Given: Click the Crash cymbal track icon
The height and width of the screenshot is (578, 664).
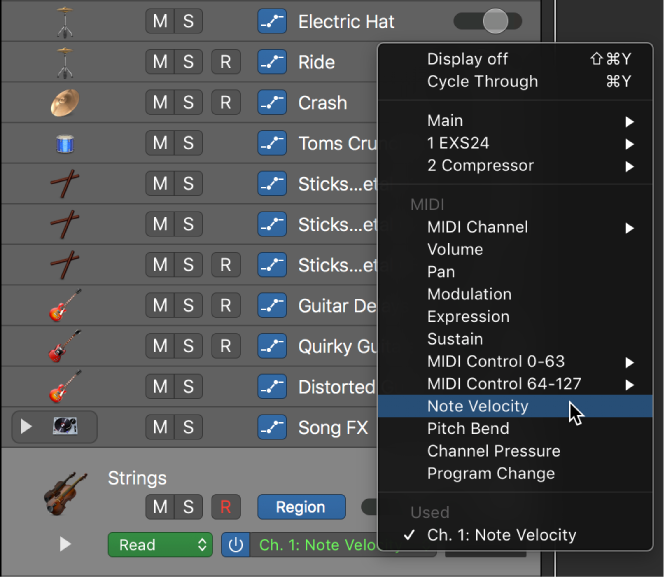Looking at the screenshot, I should point(65,103).
